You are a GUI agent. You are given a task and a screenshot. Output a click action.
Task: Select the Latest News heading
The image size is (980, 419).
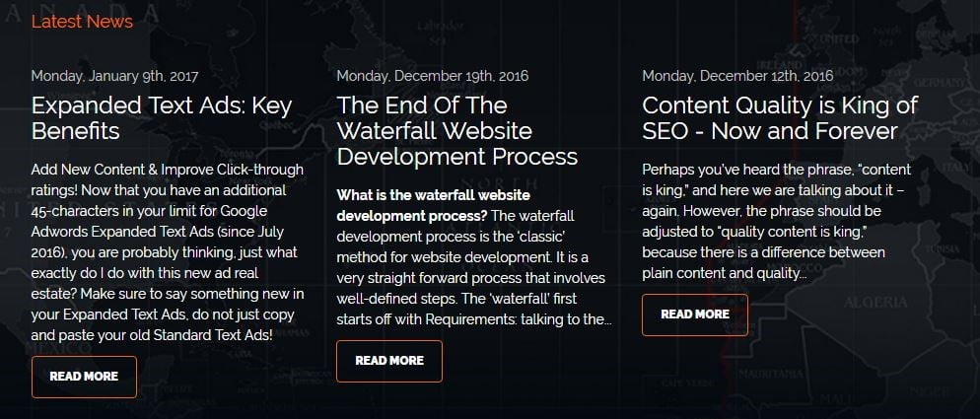tap(82, 22)
